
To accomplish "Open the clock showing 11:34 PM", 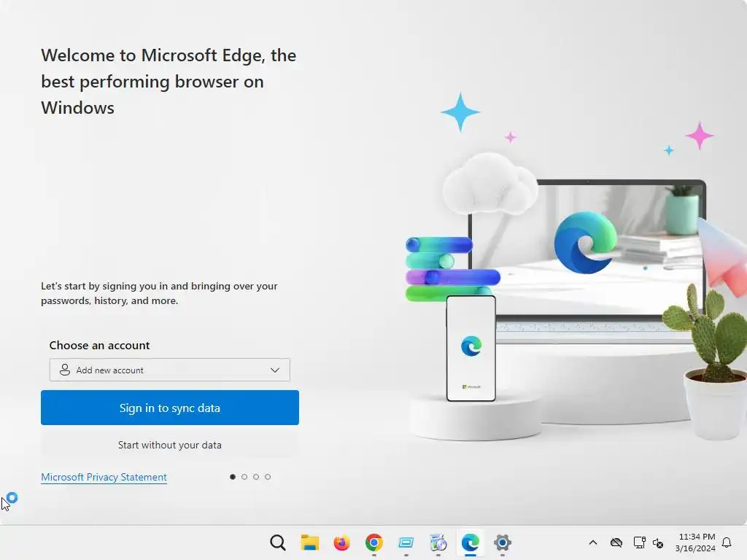I will pos(695,542).
